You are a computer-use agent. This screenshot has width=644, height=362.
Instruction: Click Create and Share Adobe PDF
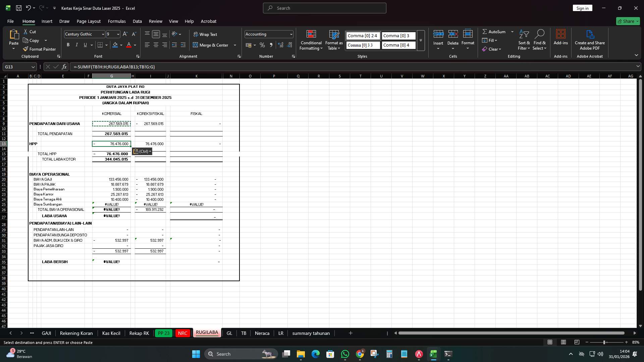tap(590, 40)
